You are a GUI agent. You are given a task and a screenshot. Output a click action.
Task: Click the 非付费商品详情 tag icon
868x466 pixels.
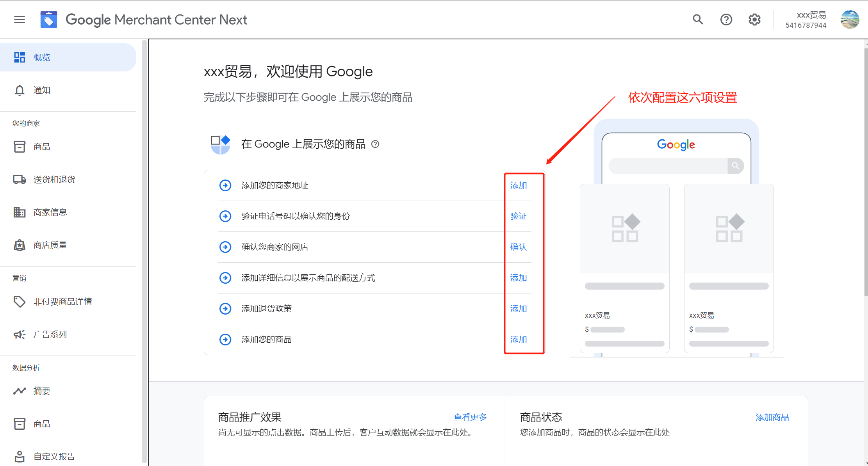pos(20,302)
